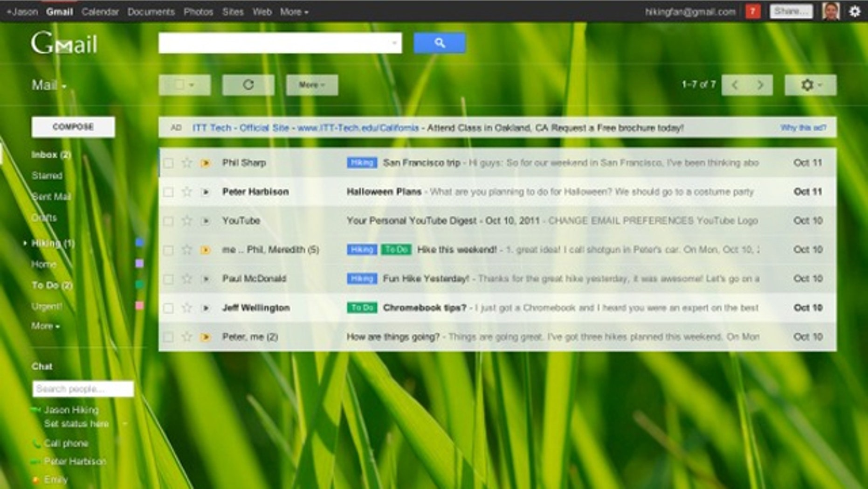Viewport: 868px width, 489px height.
Task: Click hikingfan@gmail.com account address
Action: [x=690, y=12]
